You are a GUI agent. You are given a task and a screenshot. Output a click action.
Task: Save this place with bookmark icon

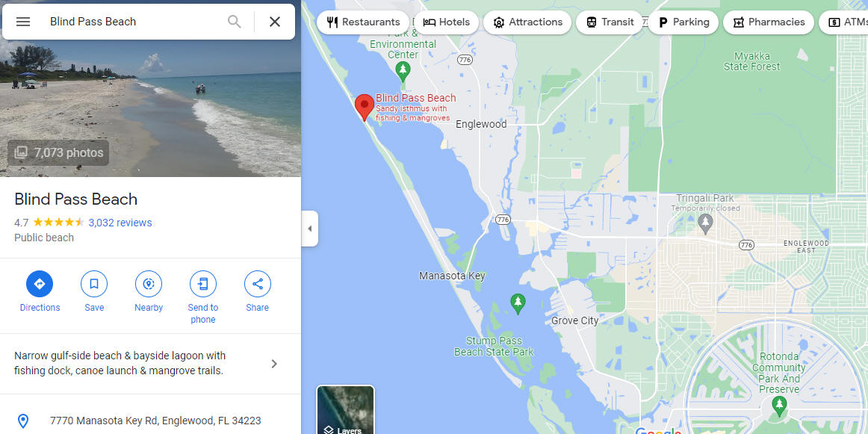pyautogui.click(x=94, y=284)
